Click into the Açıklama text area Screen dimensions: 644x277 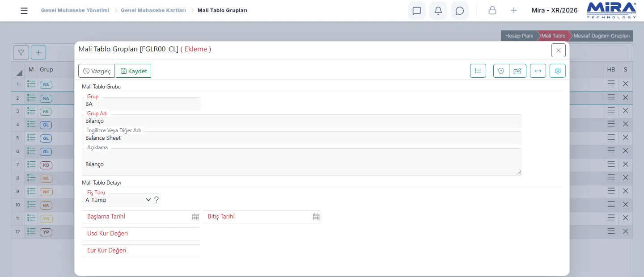(x=302, y=161)
